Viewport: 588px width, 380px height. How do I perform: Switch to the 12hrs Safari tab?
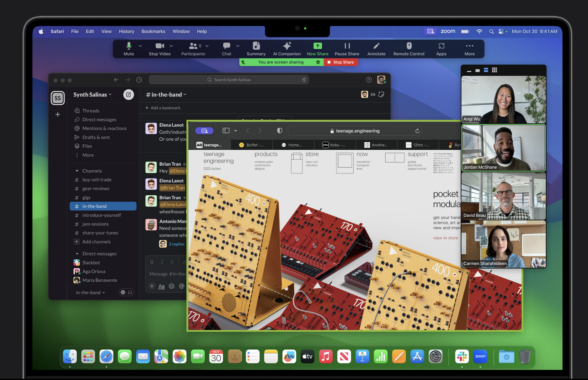coord(418,145)
